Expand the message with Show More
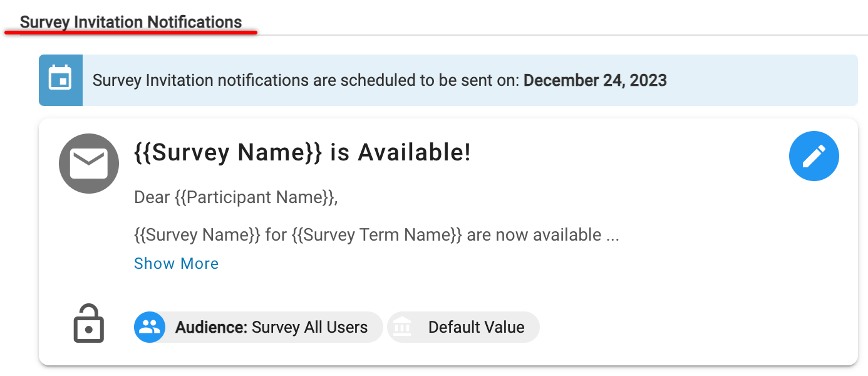 pyautogui.click(x=176, y=263)
